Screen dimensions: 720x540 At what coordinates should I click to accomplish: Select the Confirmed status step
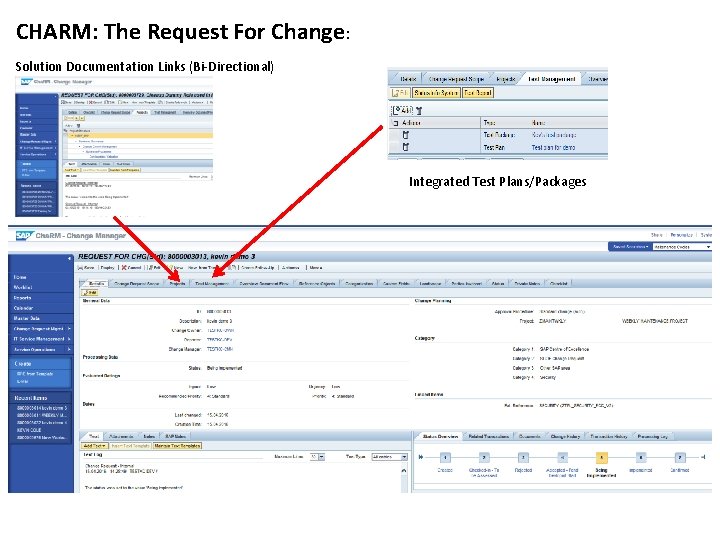tap(680, 457)
